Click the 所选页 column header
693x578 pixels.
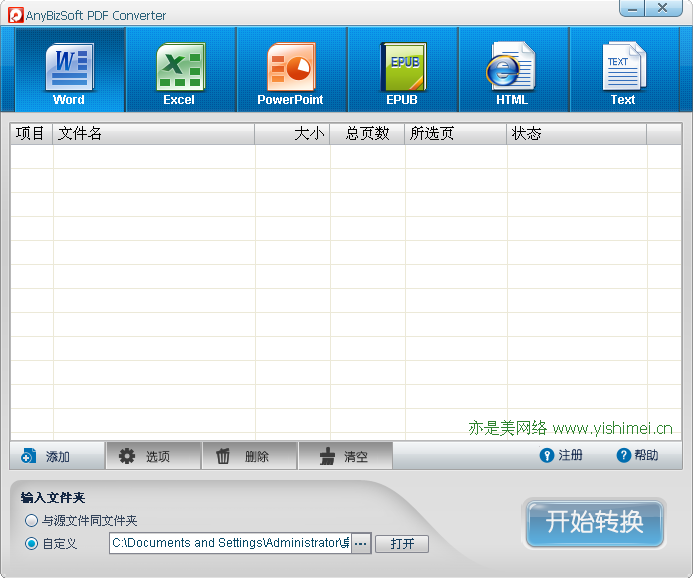click(456, 133)
